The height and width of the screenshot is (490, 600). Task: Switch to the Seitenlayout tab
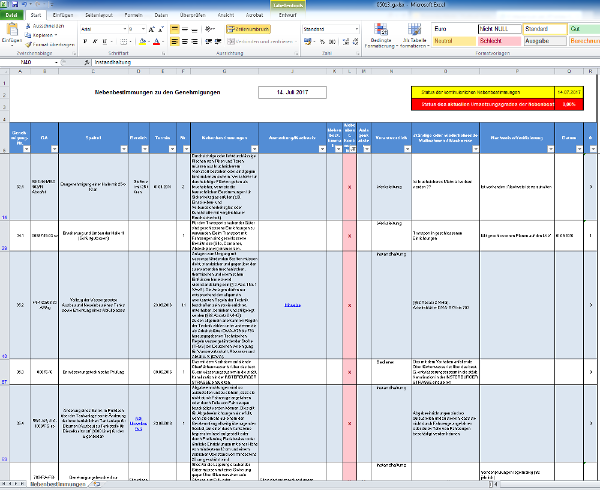(98, 16)
